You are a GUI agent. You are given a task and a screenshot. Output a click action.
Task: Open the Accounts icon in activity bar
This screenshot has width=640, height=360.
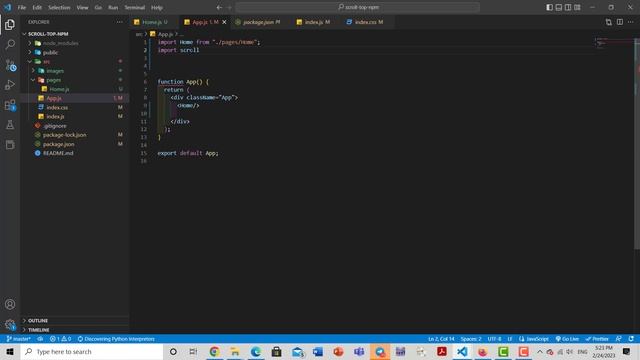(10, 304)
